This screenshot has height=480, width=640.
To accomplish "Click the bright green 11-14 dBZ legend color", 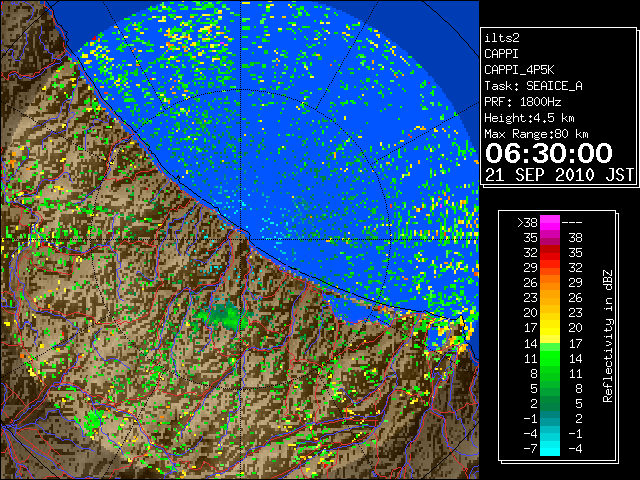I will [x=550, y=358].
